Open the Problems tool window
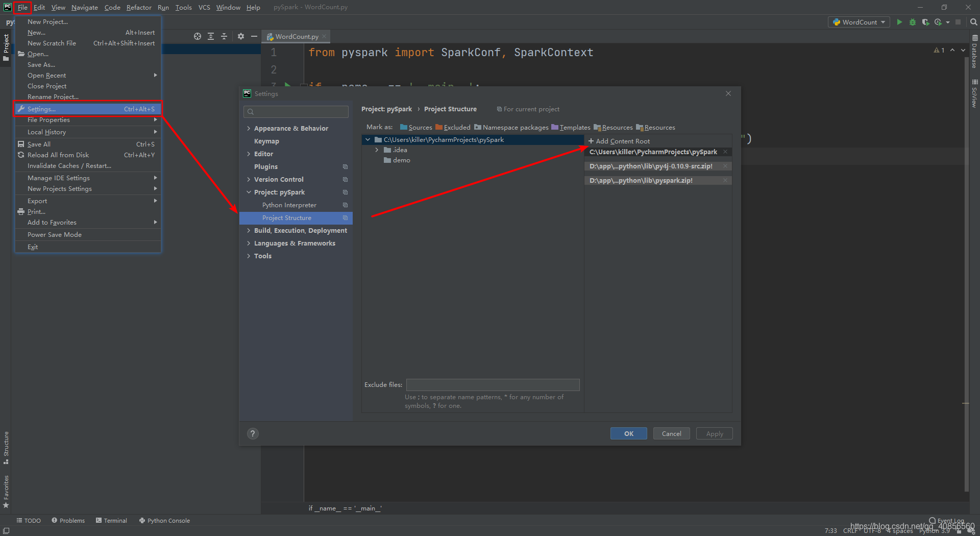980x536 pixels. (68, 520)
